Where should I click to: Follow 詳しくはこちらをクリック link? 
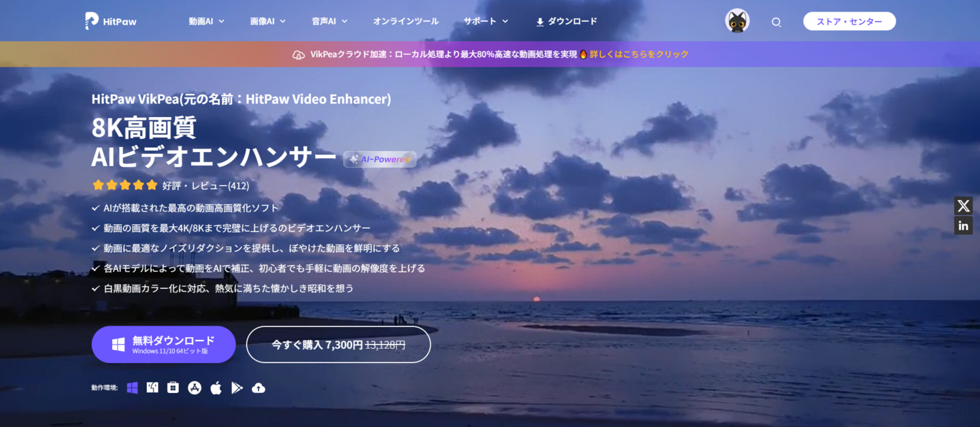click(639, 54)
